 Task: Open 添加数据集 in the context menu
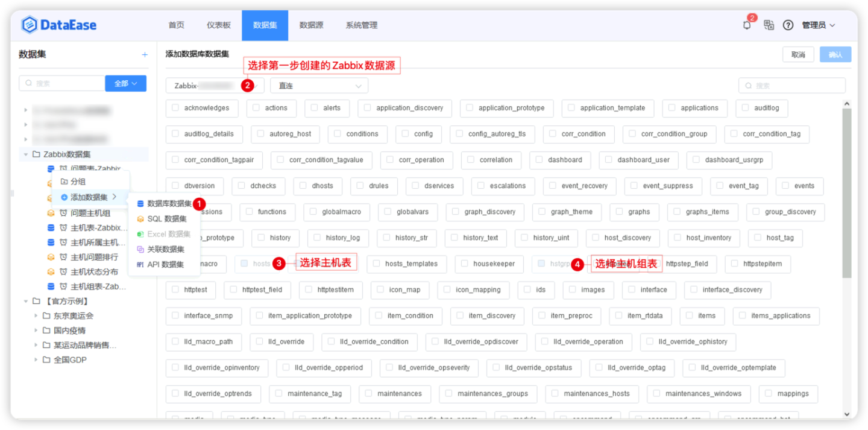(x=90, y=197)
